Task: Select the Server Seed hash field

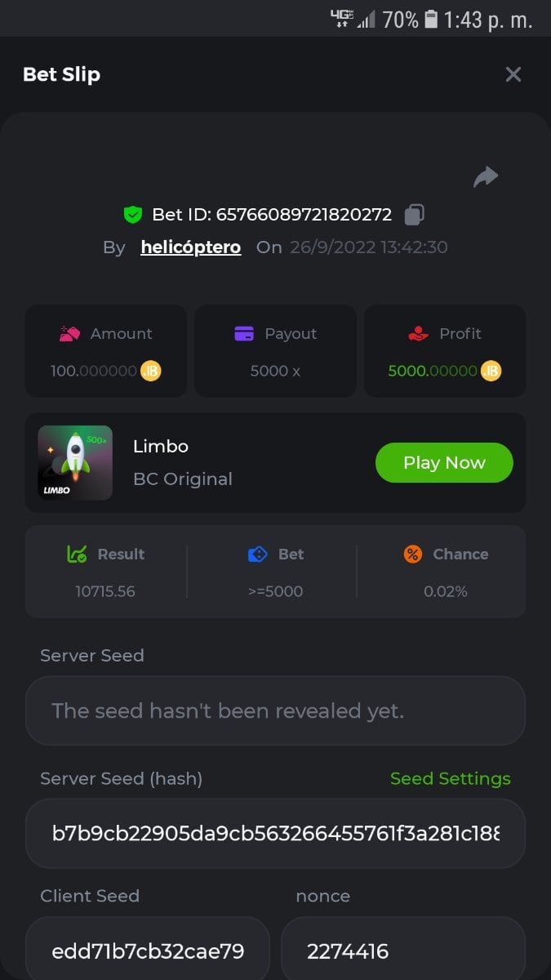Action: click(275, 833)
